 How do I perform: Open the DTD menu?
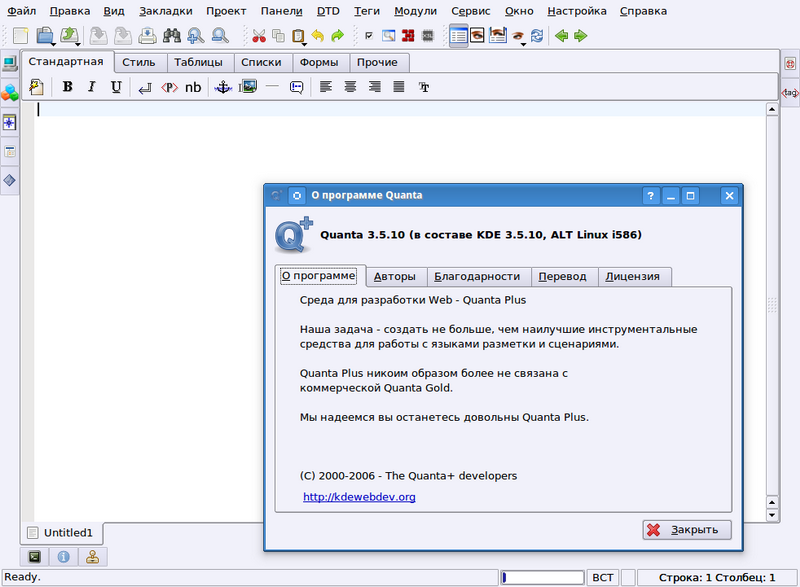coord(328,11)
